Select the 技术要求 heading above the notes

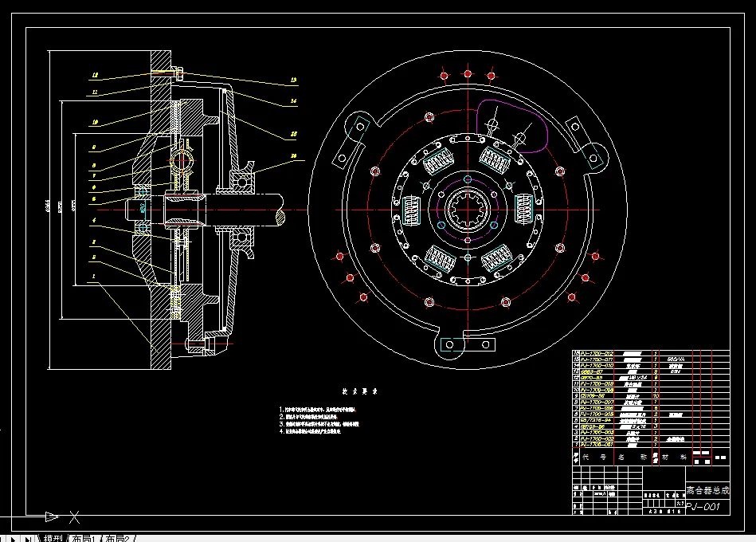(x=360, y=391)
